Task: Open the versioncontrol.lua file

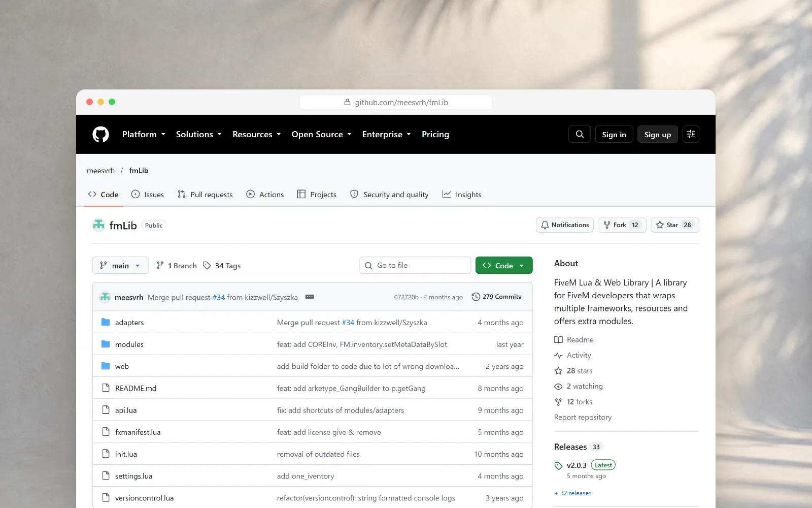Action: point(144,498)
